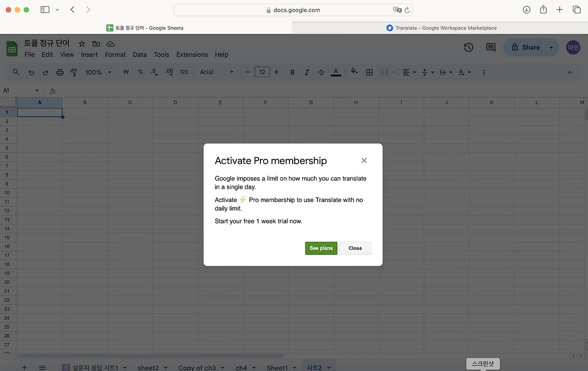Click the Name box showing A1
Viewport: 588px width, 371px height.
[21, 90]
